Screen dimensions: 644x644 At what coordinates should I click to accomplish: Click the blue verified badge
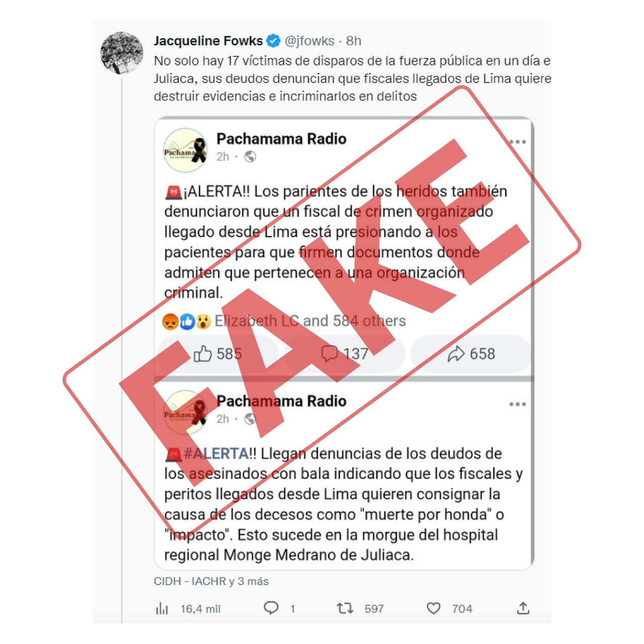[273, 41]
